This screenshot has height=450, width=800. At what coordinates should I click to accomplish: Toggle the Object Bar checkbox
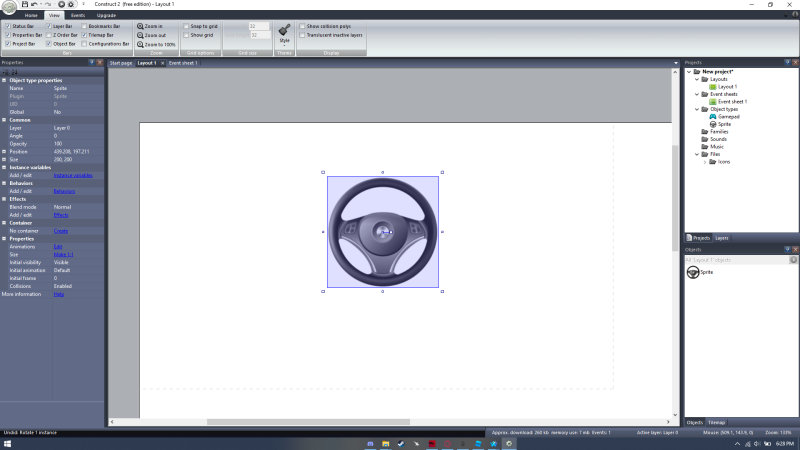click(x=49, y=44)
